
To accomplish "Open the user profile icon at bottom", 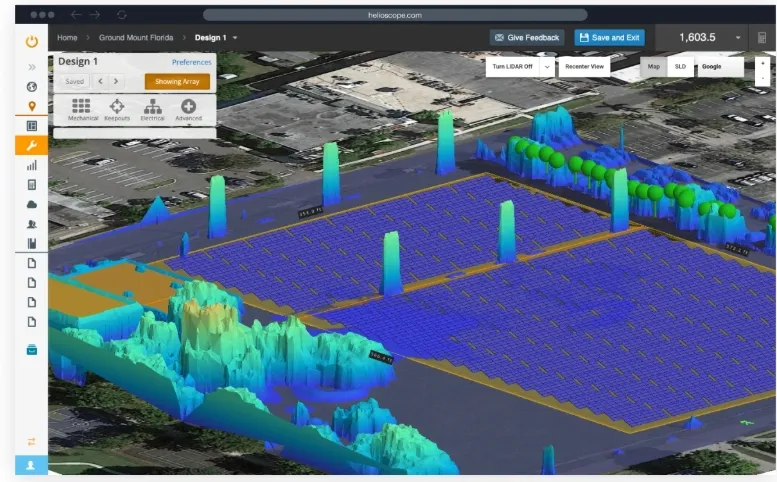I will (32, 465).
